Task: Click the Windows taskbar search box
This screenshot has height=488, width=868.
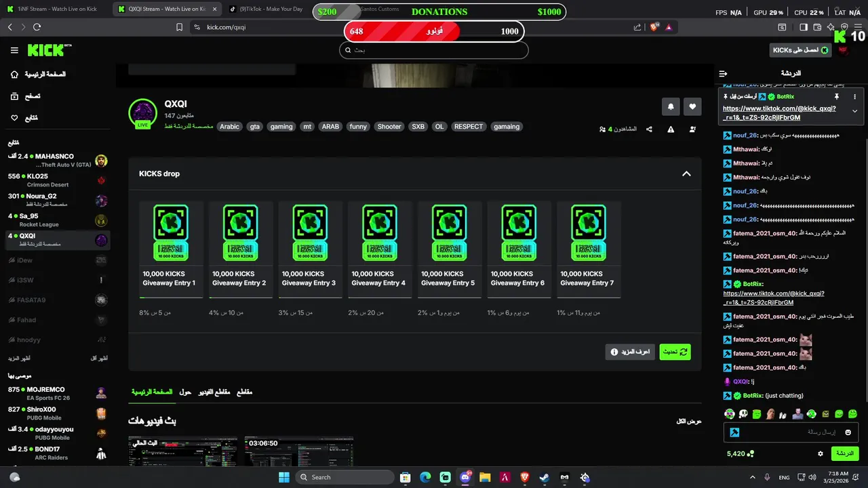Action: [x=344, y=477]
